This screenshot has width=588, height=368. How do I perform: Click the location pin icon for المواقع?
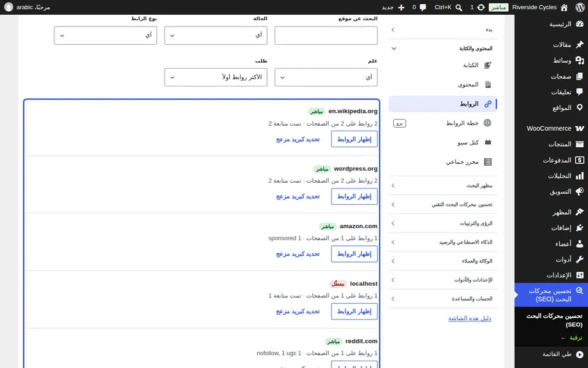pyautogui.click(x=580, y=108)
